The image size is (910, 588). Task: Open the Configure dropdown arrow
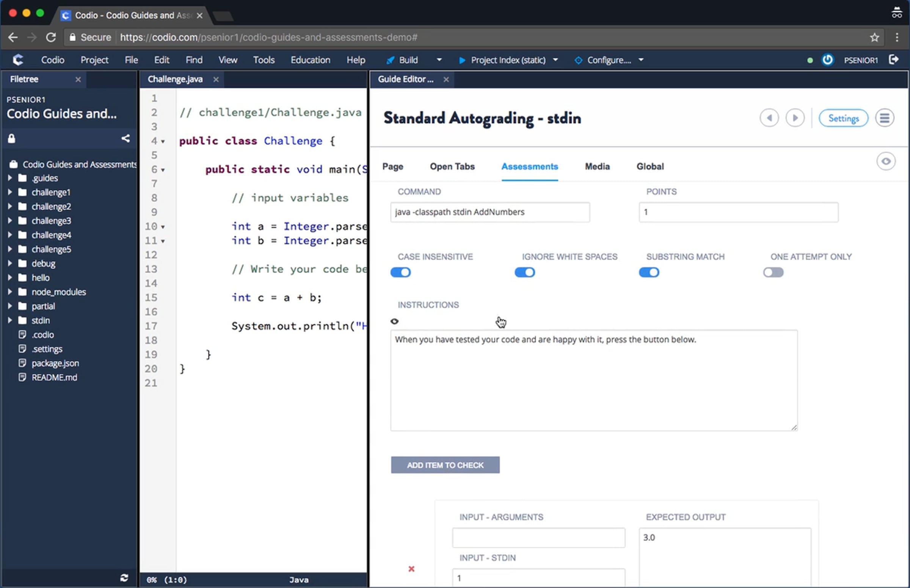pos(640,60)
